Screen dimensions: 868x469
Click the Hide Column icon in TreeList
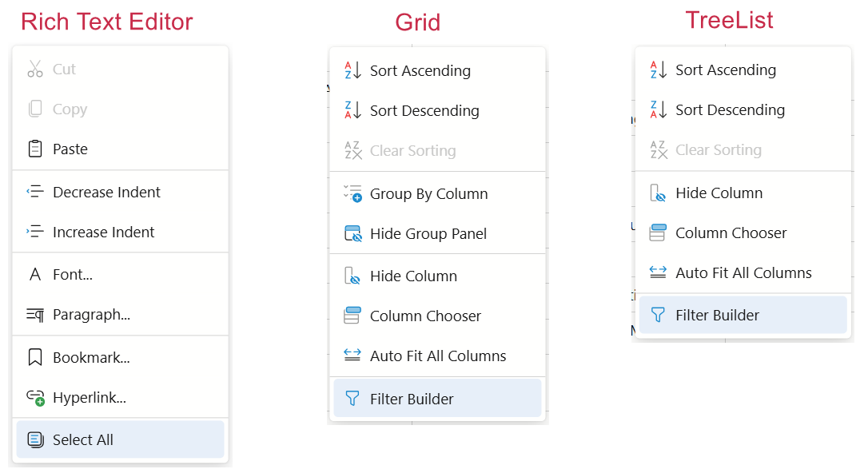pos(657,193)
